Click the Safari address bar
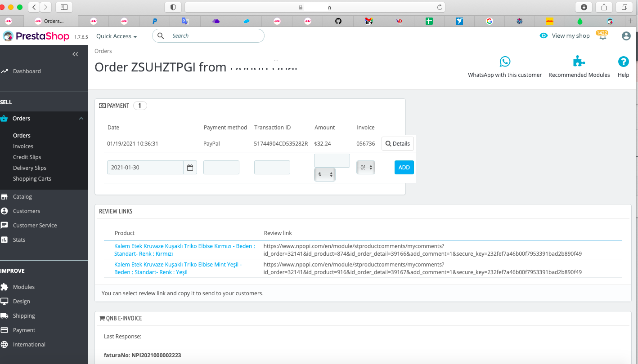The width and height of the screenshot is (638, 364). click(315, 7)
